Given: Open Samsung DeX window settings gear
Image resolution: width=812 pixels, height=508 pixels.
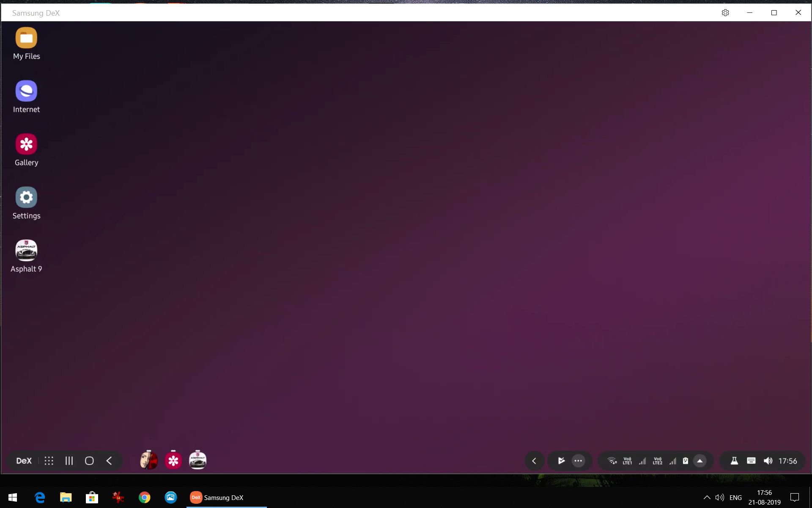Looking at the screenshot, I should (725, 13).
